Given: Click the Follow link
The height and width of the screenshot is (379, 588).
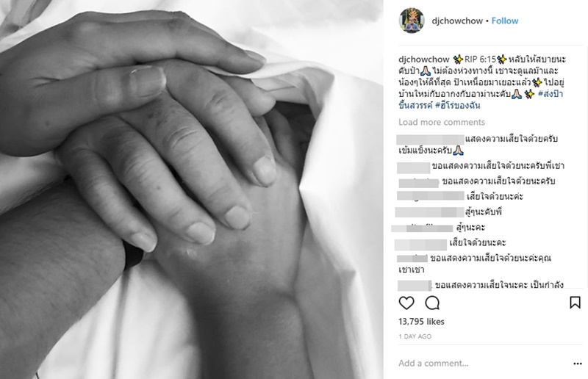Looking at the screenshot, I should coord(505,21).
